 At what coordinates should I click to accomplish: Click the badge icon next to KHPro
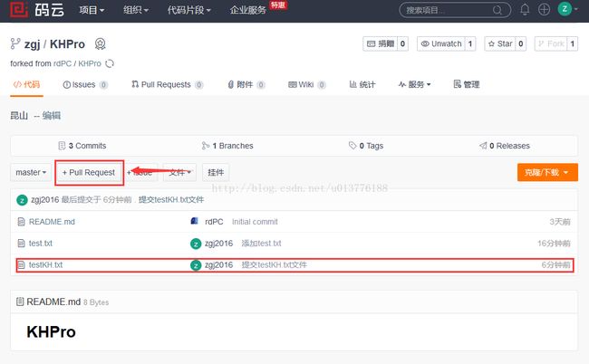point(100,43)
